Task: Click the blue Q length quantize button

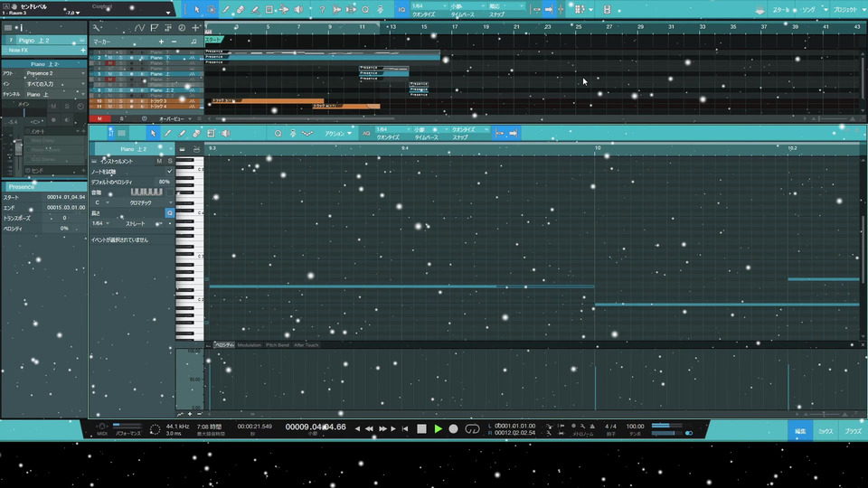Action: [169, 213]
